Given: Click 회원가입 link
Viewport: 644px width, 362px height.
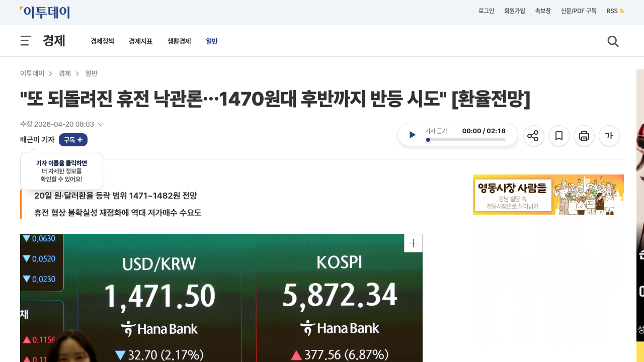Looking at the screenshot, I should coord(515,11).
